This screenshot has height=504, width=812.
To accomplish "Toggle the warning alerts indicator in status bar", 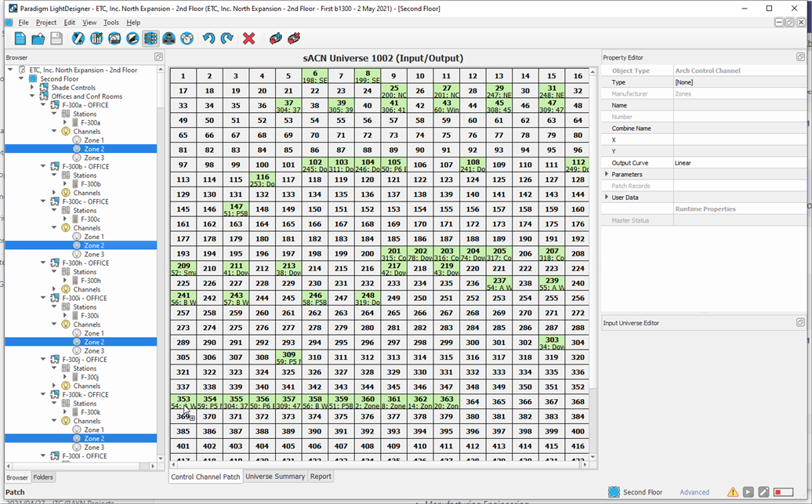I will [733, 491].
